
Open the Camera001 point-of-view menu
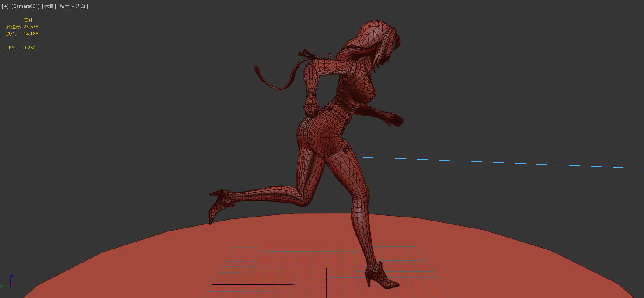coord(25,6)
